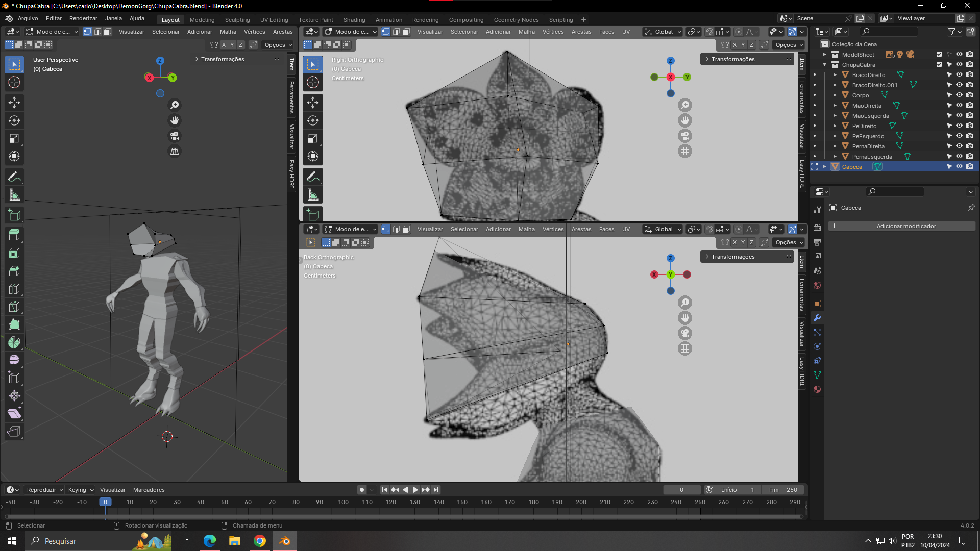Image resolution: width=980 pixels, height=551 pixels.
Task: Select the Loop Cut tool
Action: 14,289
